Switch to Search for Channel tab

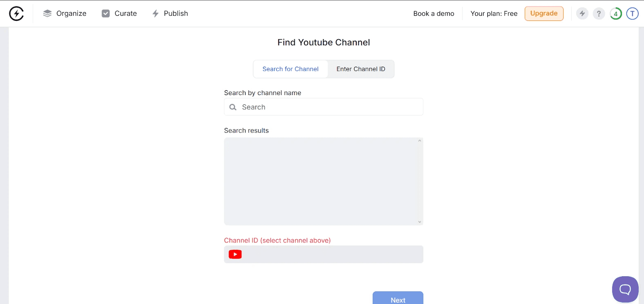pos(291,69)
